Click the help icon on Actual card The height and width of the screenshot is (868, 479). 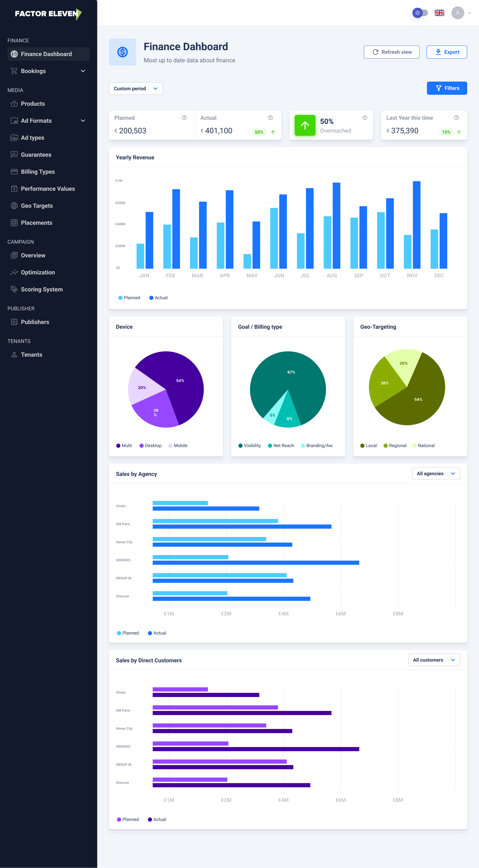(270, 118)
